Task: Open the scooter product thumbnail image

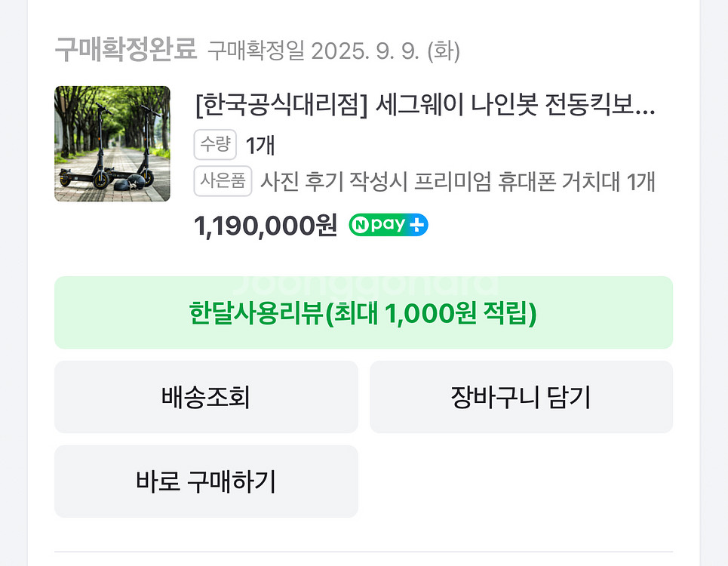Action: [112, 143]
